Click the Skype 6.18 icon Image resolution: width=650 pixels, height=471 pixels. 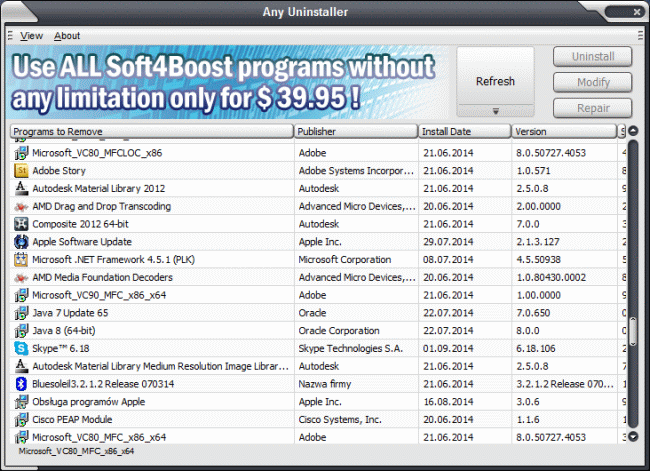(21, 348)
